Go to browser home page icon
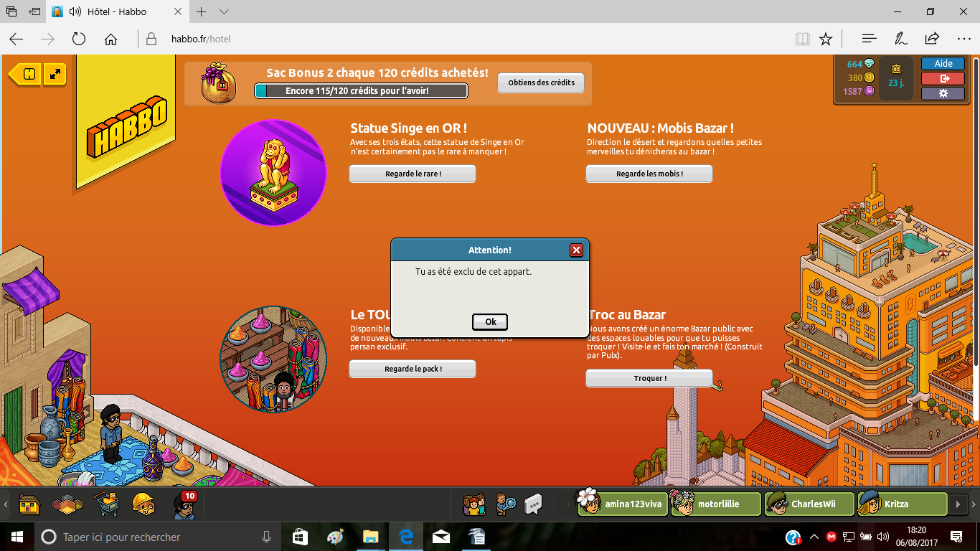Image resolution: width=980 pixels, height=551 pixels. [x=110, y=39]
